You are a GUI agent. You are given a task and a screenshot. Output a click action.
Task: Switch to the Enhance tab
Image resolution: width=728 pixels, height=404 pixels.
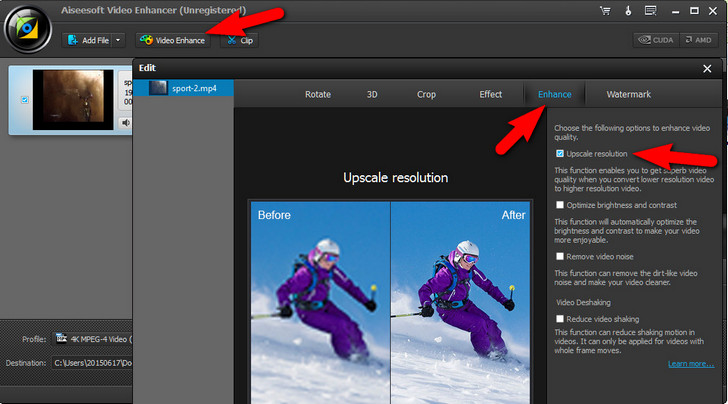[x=554, y=94]
